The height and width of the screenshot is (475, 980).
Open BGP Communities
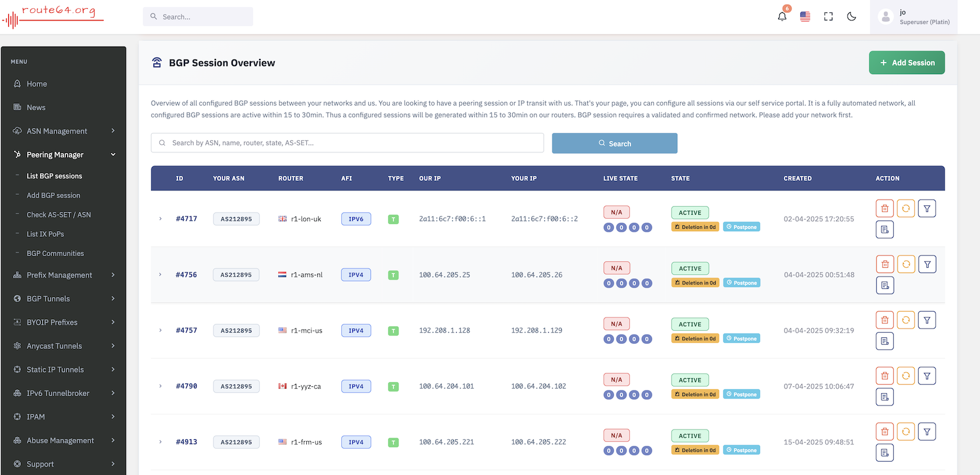(55, 253)
